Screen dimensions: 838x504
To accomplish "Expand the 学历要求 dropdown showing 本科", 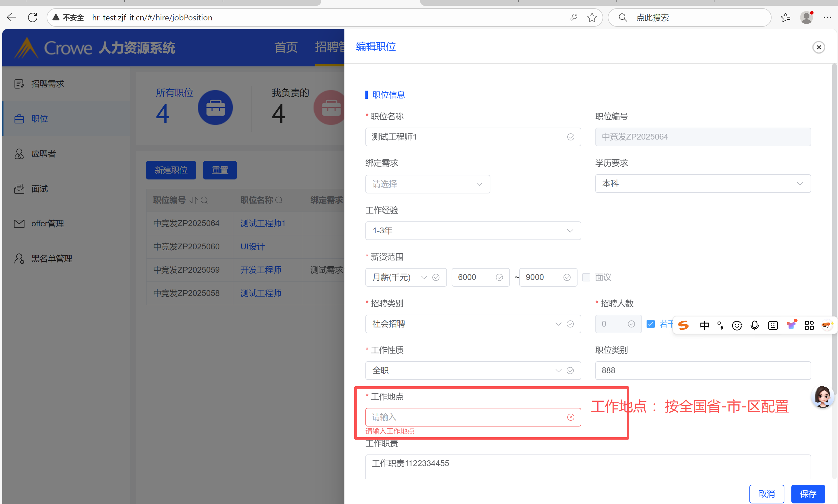I will click(703, 184).
